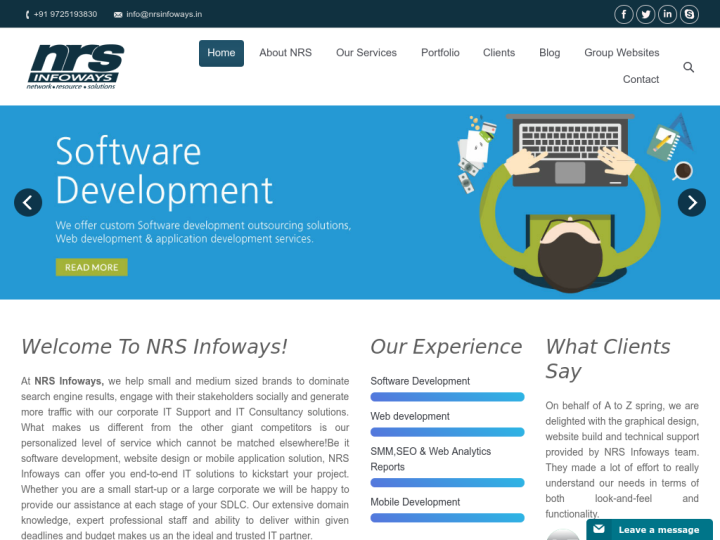Click the Welcome To NRS Infoways! heading
The width and height of the screenshot is (720, 540).
154,346
